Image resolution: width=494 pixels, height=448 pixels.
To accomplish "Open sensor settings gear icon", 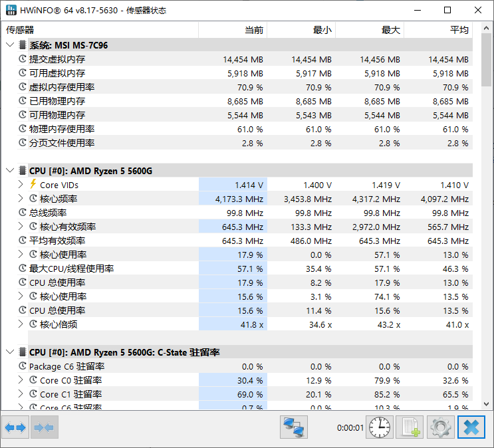I will (440, 427).
